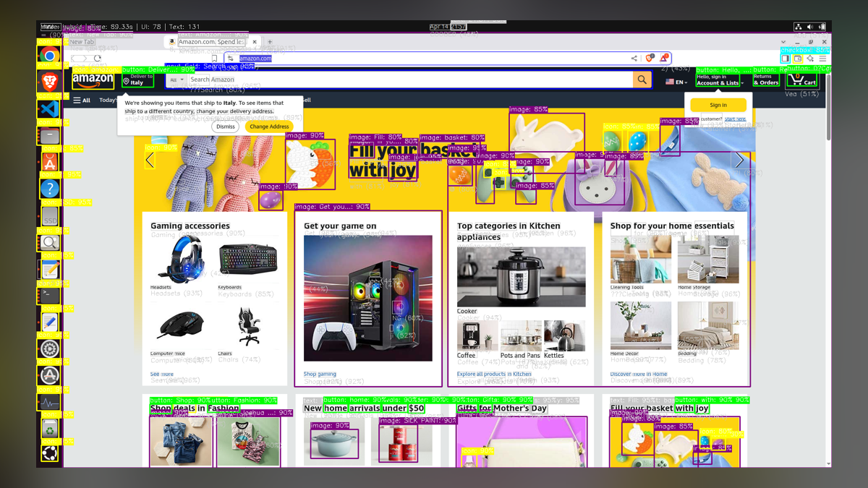Click the yellow Sign in button
Screen dimensions: 868x488
coord(718,105)
